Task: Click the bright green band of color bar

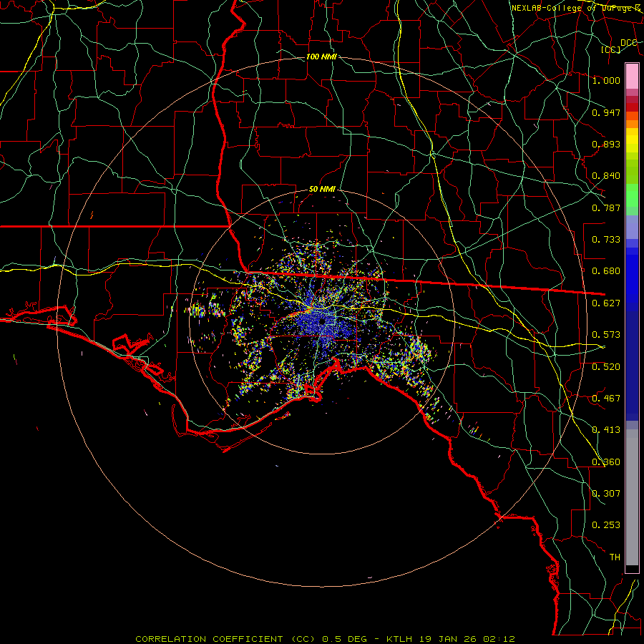Action: tap(632, 195)
